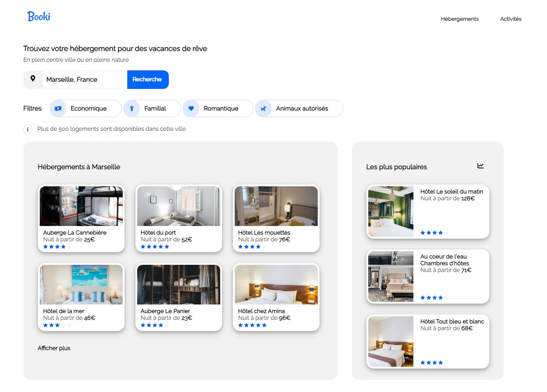Toggle the Economique filter
The image size is (547, 392).
tap(86, 108)
